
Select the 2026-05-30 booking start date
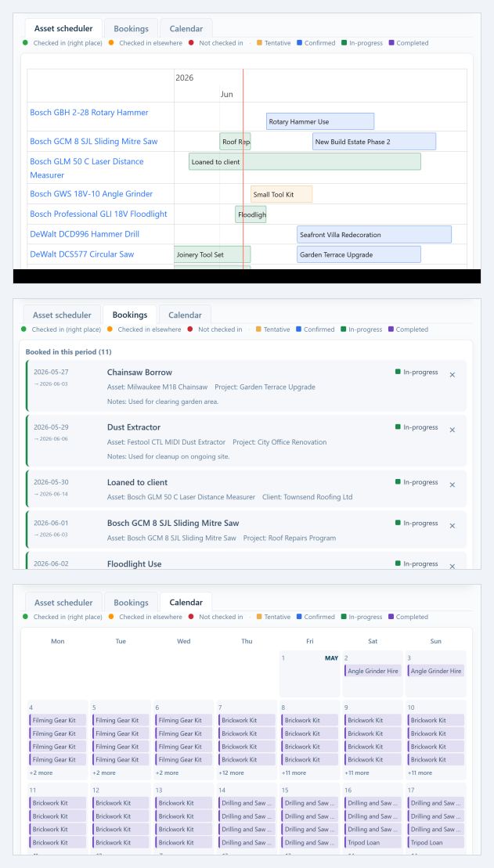click(51, 482)
